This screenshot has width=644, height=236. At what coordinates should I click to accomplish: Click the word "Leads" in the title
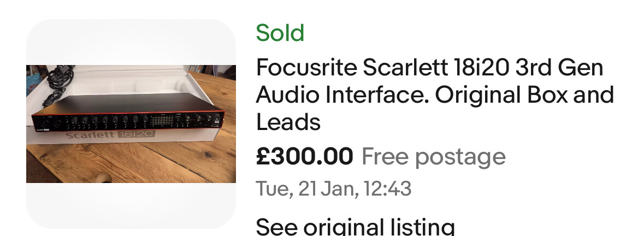(x=288, y=122)
